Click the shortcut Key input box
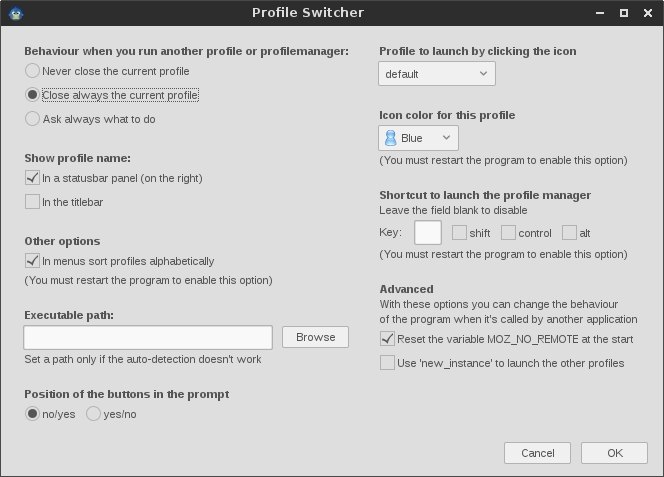Image resolution: width=664 pixels, height=477 pixels. click(428, 233)
